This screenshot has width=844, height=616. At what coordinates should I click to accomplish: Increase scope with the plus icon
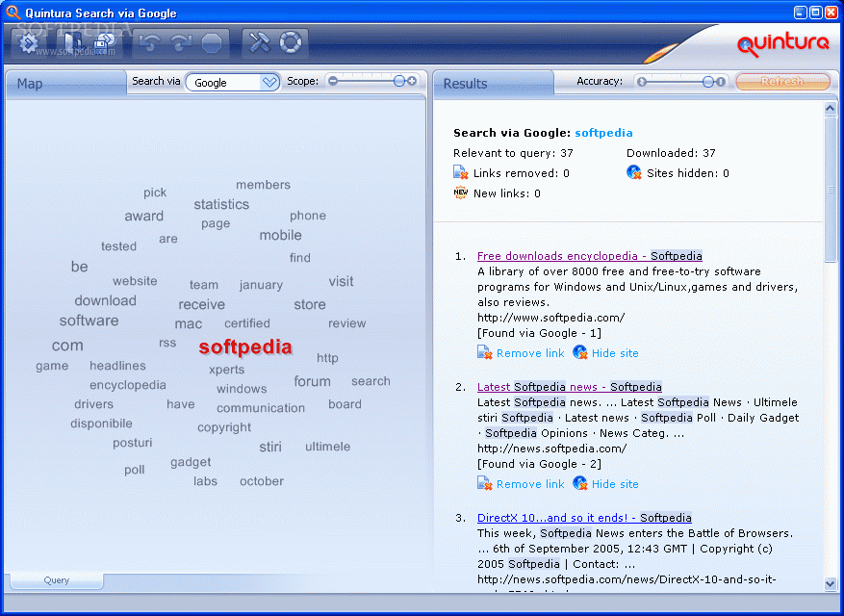[412, 81]
